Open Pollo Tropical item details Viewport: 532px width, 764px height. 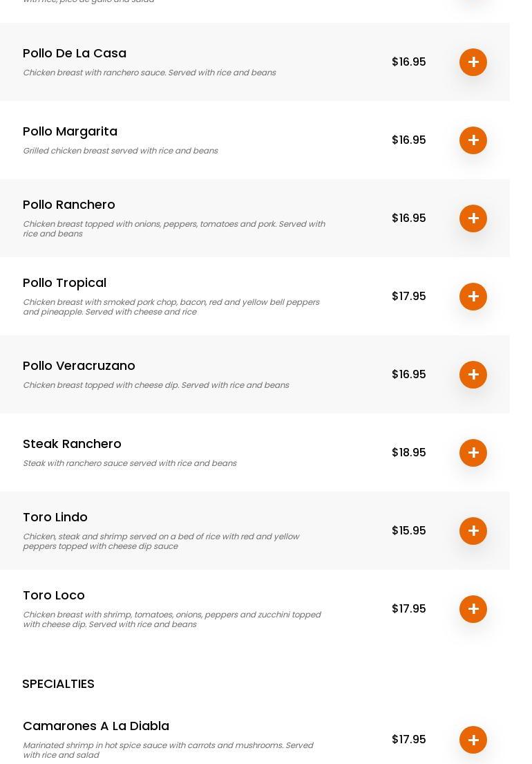64,283
